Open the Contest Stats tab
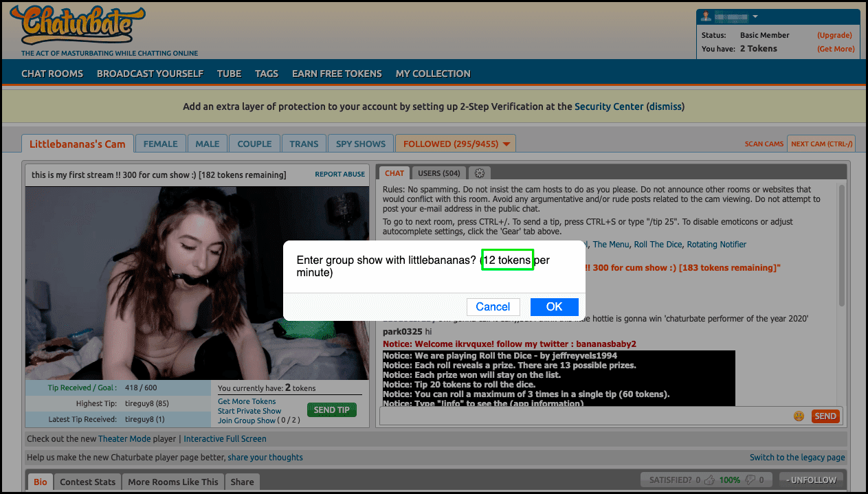This screenshot has height=494, width=868. pos(87,482)
